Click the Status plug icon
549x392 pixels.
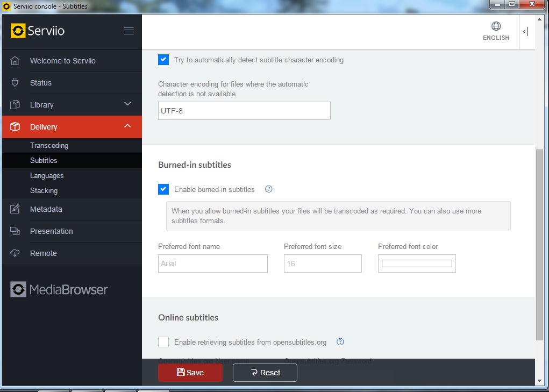(x=15, y=83)
